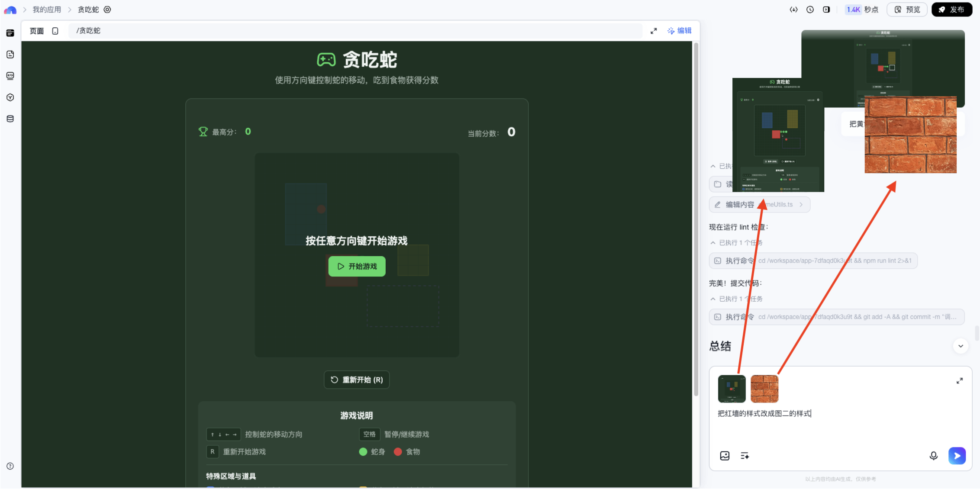Select the document icon in the sidebar
Screen dimensions: 980x489
pyautogui.click(x=10, y=54)
